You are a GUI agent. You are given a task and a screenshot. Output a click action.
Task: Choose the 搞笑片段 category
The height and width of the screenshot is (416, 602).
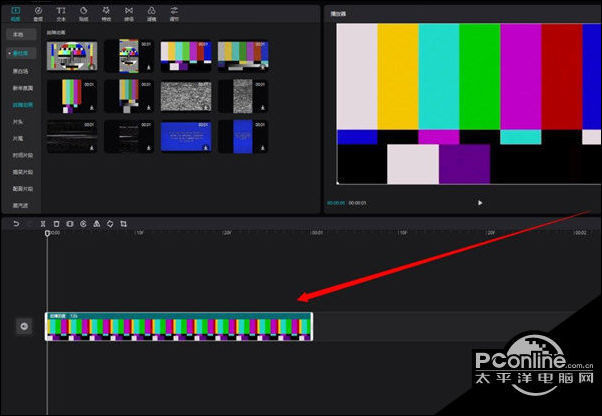coord(23,172)
